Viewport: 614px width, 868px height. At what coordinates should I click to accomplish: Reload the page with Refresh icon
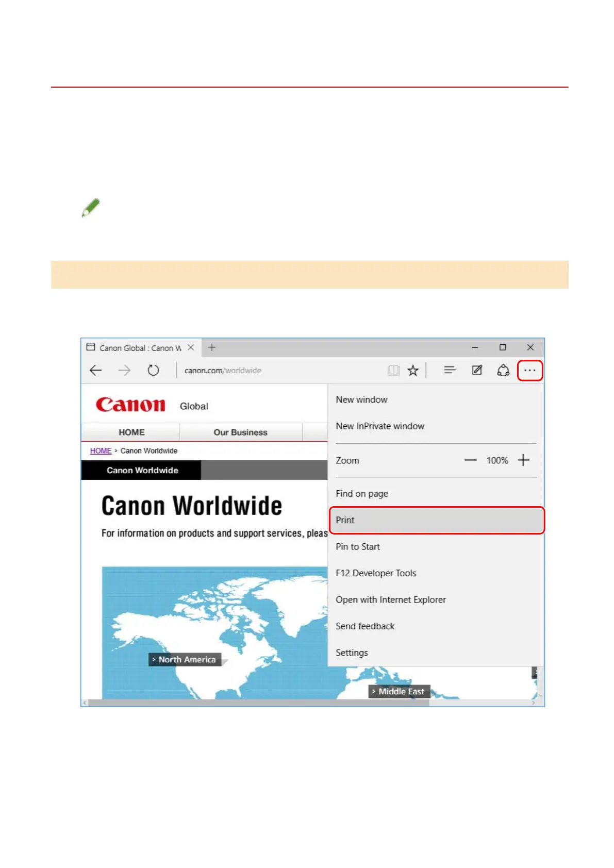click(x=153, y=370)
